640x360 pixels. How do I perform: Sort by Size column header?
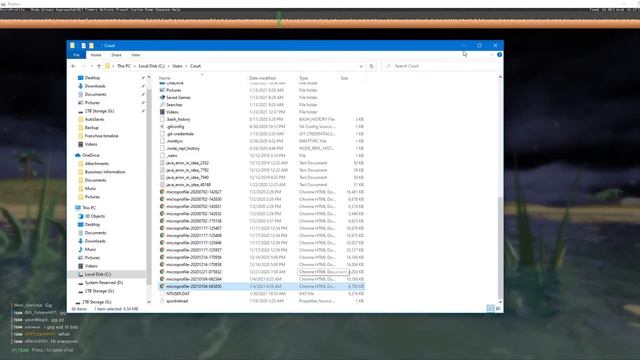(x=344, y=78)
